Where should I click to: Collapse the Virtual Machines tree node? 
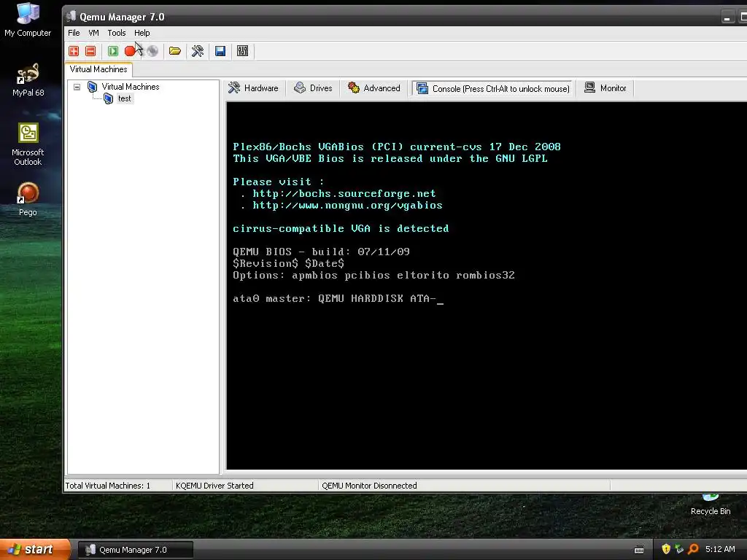[x=77, y=87]
